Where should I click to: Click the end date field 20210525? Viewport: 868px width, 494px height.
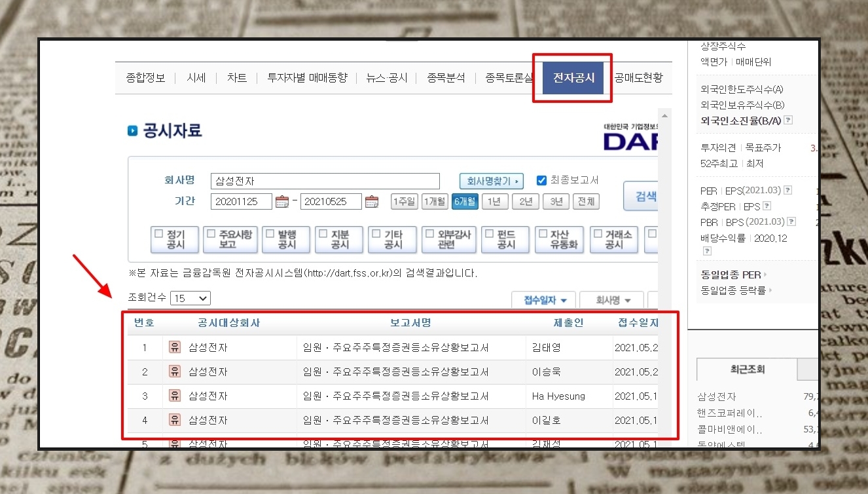click(331, 201)
